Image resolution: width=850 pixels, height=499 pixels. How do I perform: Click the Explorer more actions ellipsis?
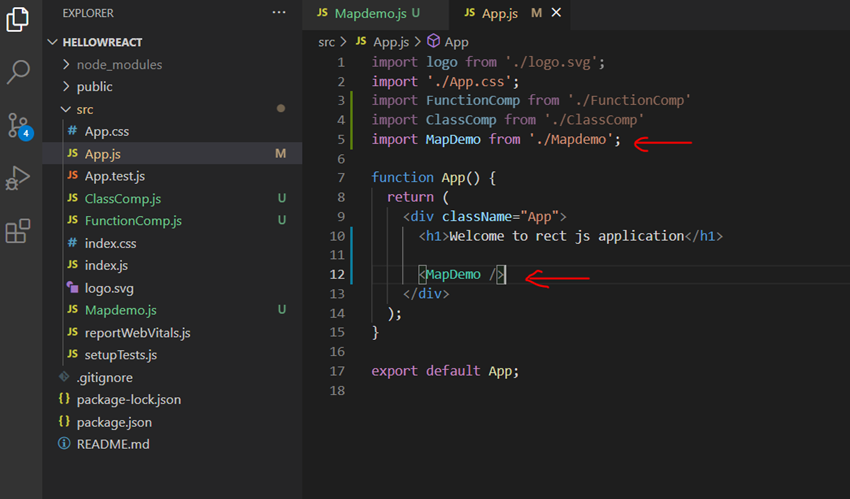(x=279, y=13)
